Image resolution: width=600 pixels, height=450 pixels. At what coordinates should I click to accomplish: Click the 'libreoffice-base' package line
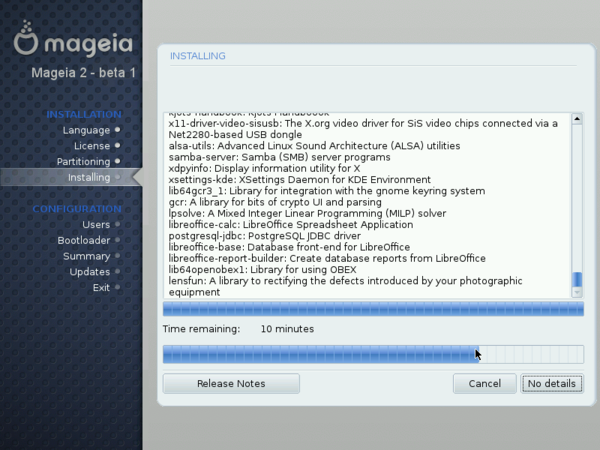289,247
